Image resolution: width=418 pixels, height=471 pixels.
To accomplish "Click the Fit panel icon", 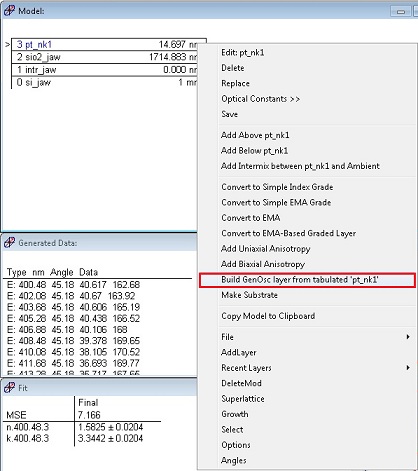I will coord(9,387).
